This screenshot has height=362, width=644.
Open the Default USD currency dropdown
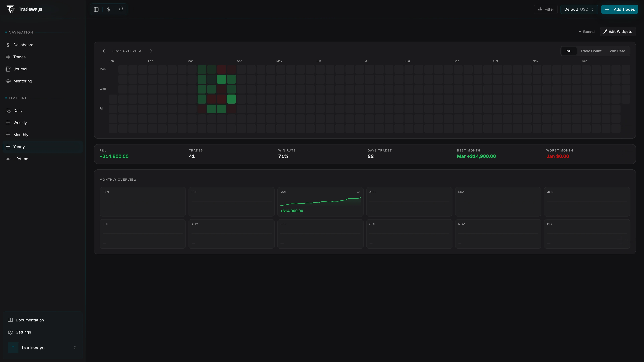pyautogui.click(x=579, y=9)
